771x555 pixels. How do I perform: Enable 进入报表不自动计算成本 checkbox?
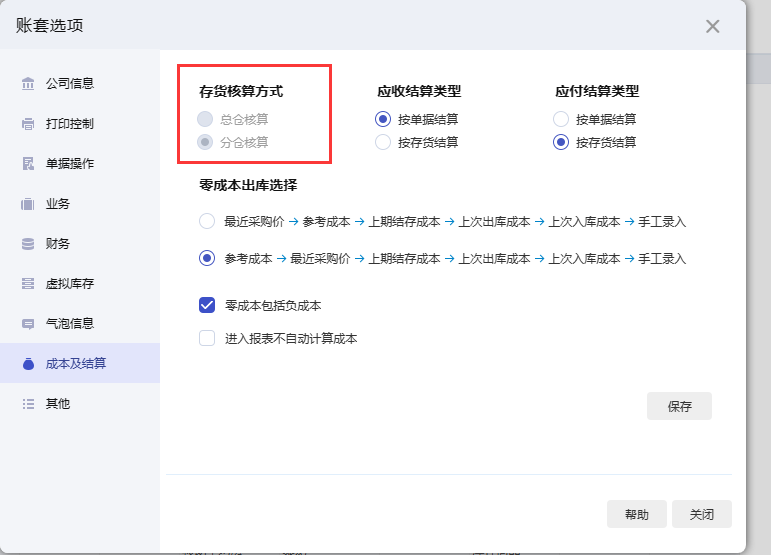207,338
